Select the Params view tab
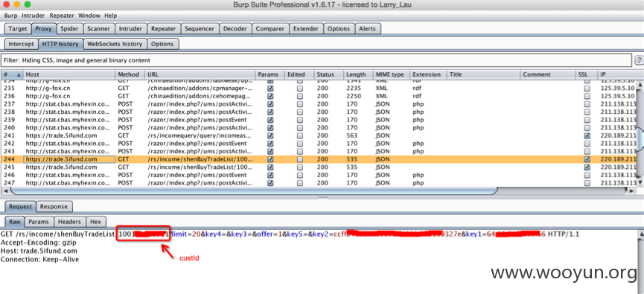Viewport: 644px width, 294px height. click(x=39, y=222)
